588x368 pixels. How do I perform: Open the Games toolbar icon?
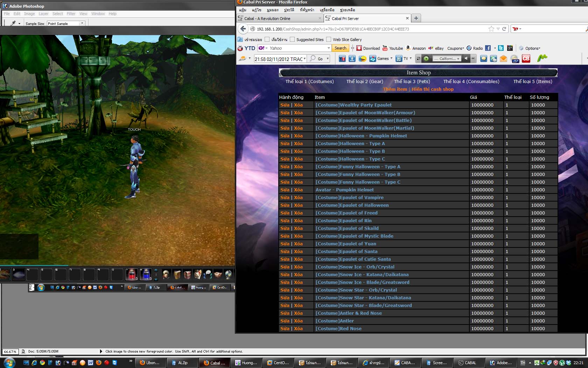[x=372, y=59]
